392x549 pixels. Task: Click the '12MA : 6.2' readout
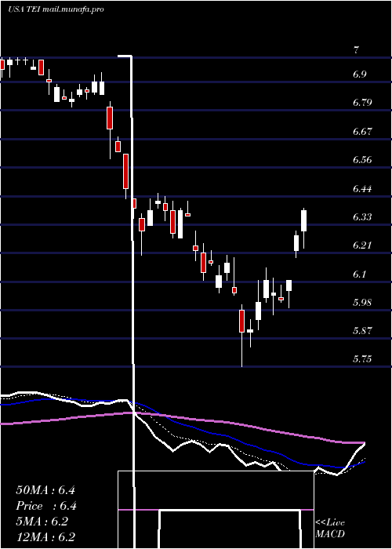coord(45,537)
